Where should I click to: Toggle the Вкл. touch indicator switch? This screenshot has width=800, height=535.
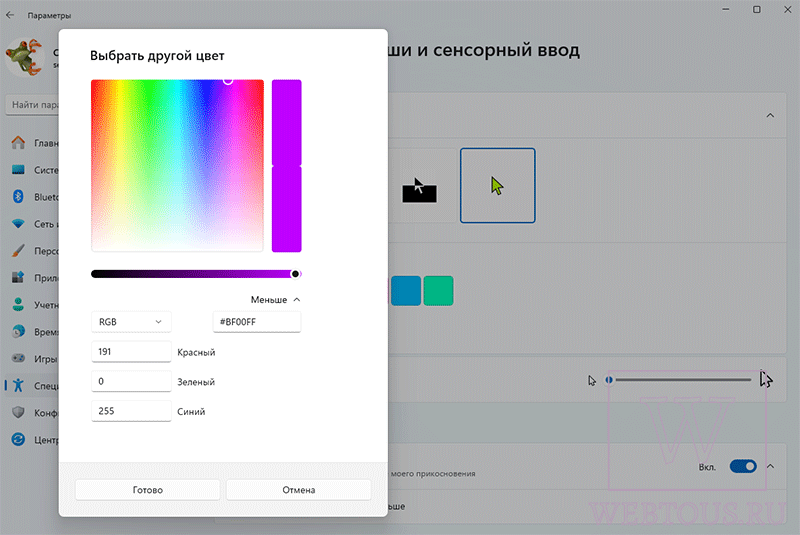(743, 466)
